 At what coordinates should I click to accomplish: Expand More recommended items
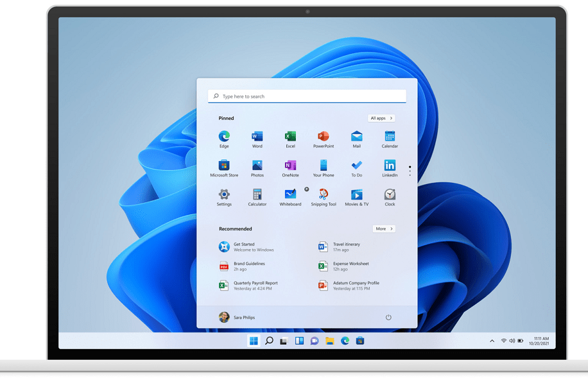pyautogui.click(x=384, y=228)
